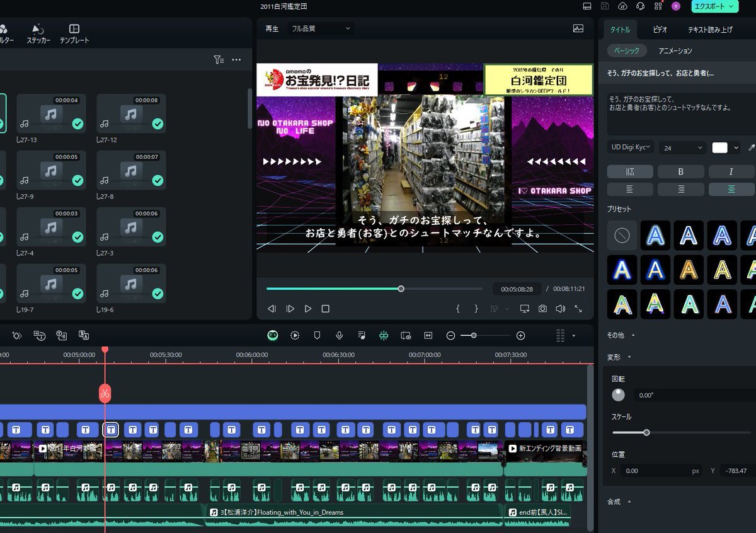Align title text to the left
The image size is (756, 533).
pyautogui.click(x=629, y=189)
